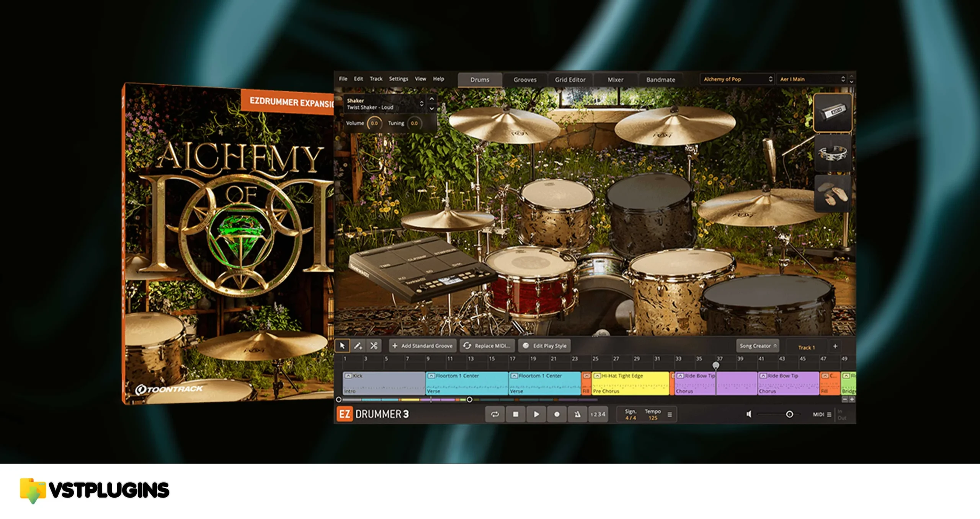
Task: Click the song overview end handle
Action: tap(469, 400)
